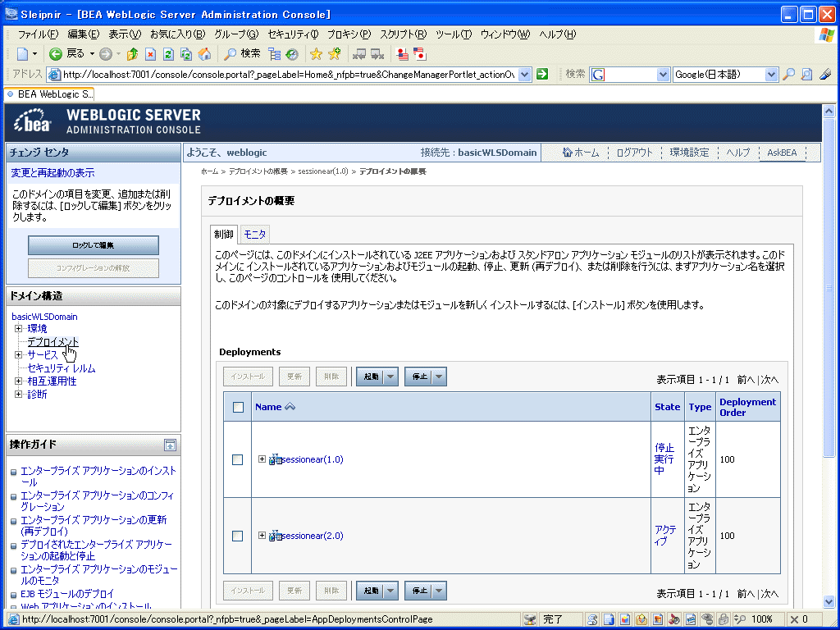Open favorites with the yellow star icon
840x630 pixels.
(x=316, y=54)
